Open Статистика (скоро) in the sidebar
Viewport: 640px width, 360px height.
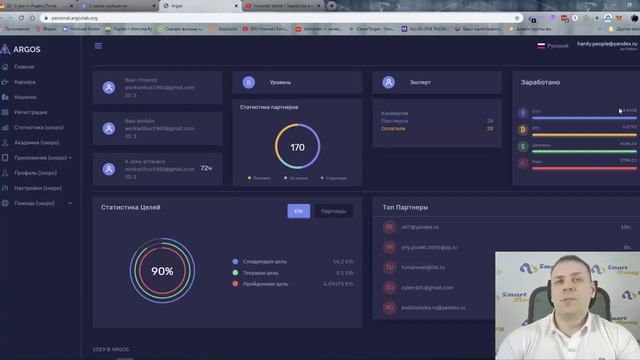click(39, 127)
